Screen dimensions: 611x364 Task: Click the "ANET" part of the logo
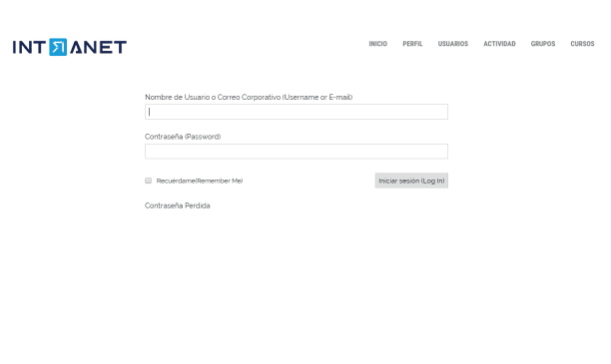[98, 47]
